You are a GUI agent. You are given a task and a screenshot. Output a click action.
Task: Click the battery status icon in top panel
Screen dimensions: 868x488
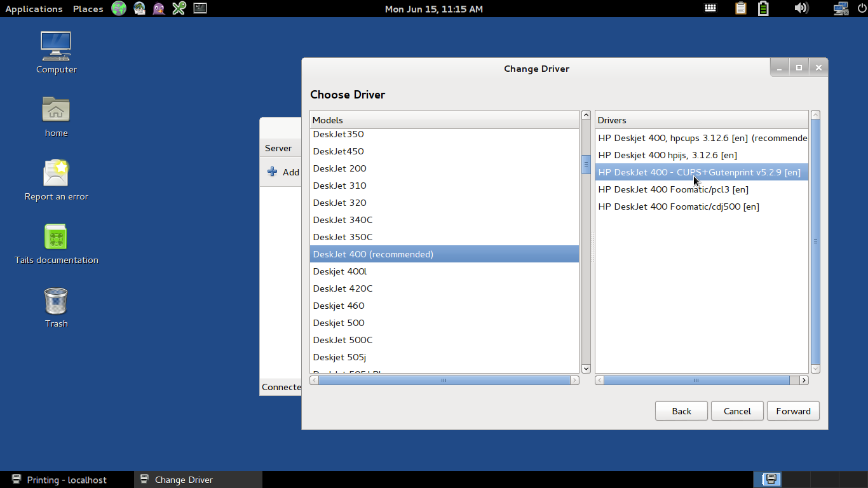point(763,8)
